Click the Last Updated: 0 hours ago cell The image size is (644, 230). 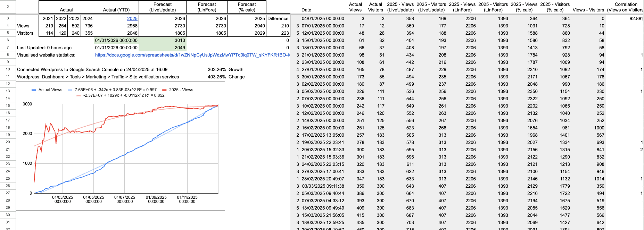[44, 48]
